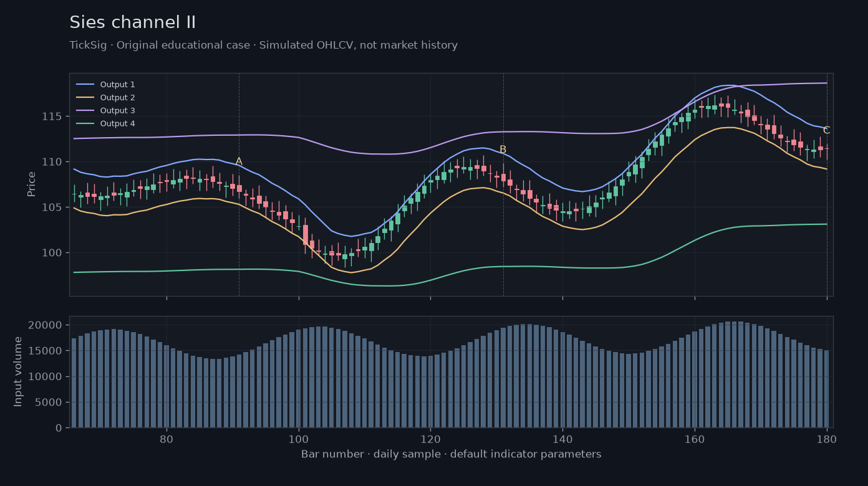Click the volume bar at bar 180

coord(827,389)
